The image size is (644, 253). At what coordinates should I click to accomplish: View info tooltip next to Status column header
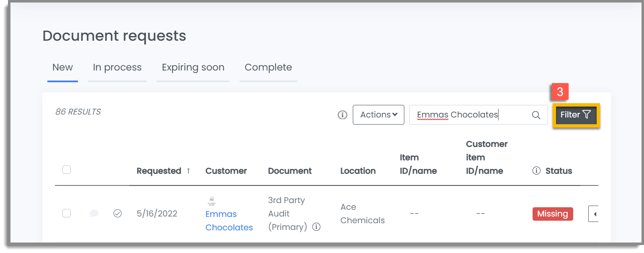pyautogui.click(x=537, y=171)
